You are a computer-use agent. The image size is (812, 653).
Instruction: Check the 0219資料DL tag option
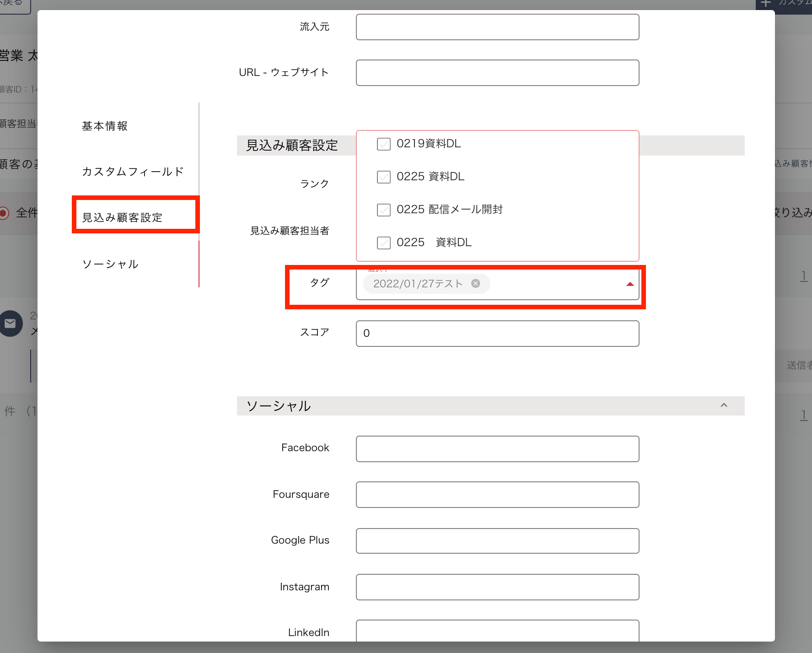click(x=383, y=144)
